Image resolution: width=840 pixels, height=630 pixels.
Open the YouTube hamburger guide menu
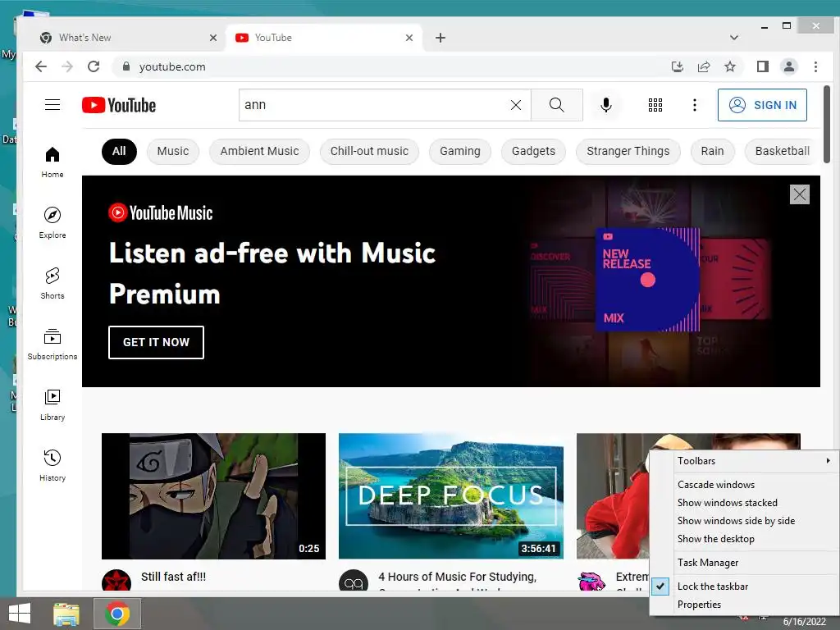(x=52, y=104)
